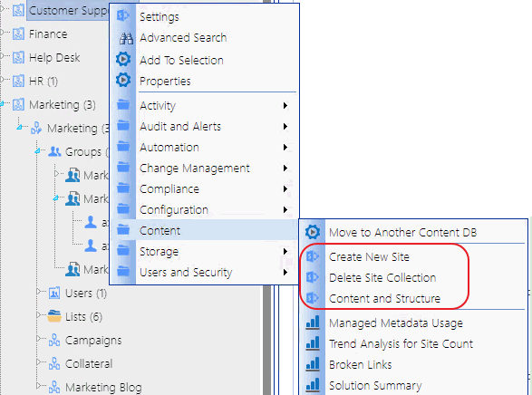Click the gear icon next to Properties
Screen dimensions: 532x395
click(123, 80)
